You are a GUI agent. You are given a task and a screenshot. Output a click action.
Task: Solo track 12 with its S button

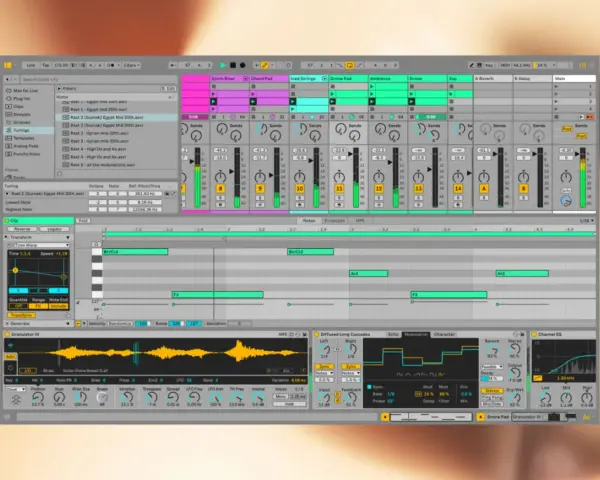(379, 198)
